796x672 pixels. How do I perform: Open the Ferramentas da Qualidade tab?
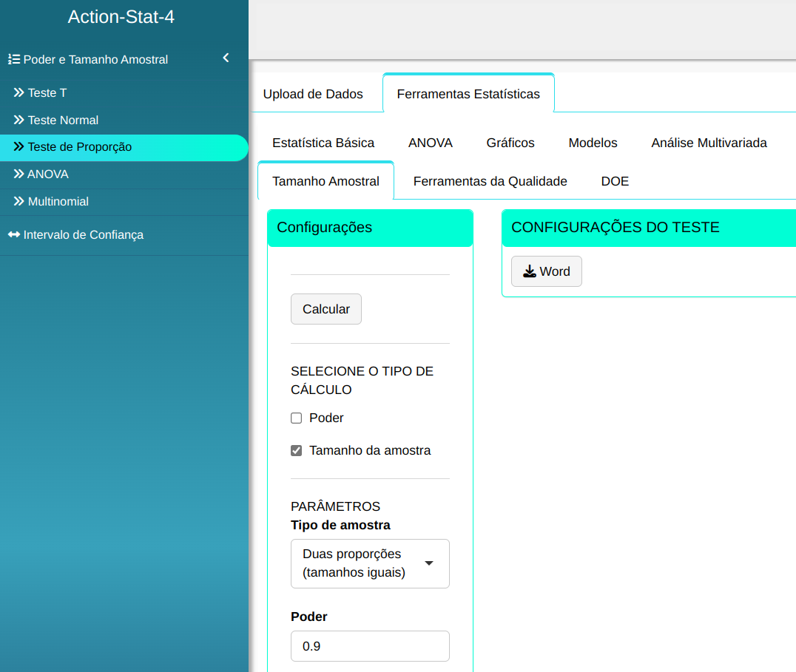coord(490,181)
